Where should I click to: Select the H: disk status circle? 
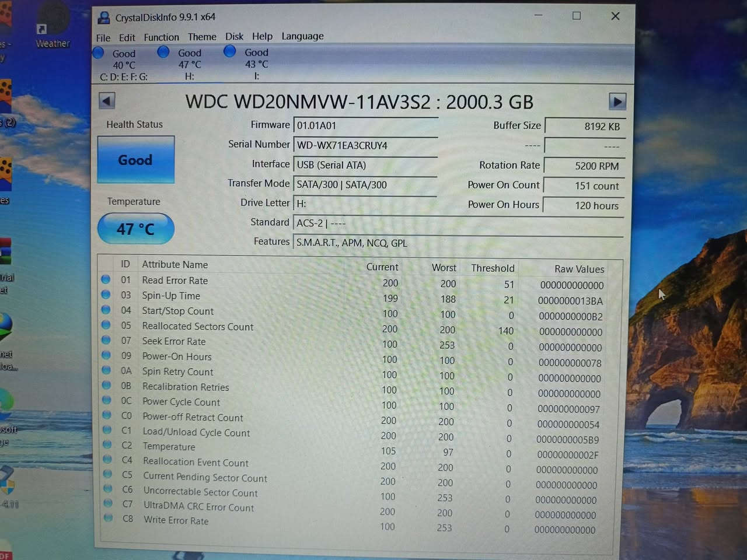(163, 52)
